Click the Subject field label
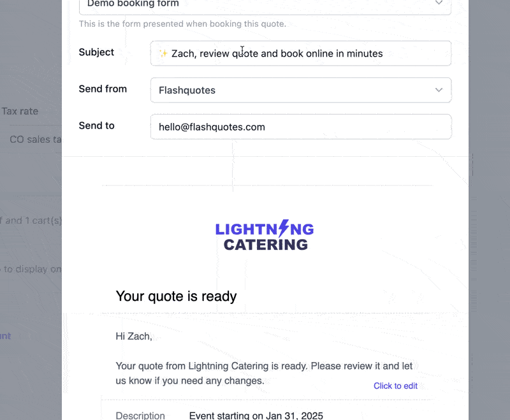Viewport: 510px width, 420px height. click(96, 53)
